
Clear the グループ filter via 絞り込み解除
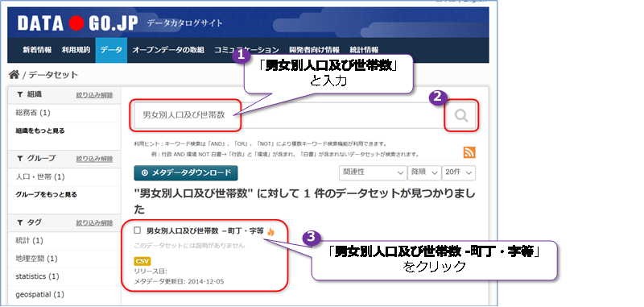(x=94, y=159)
